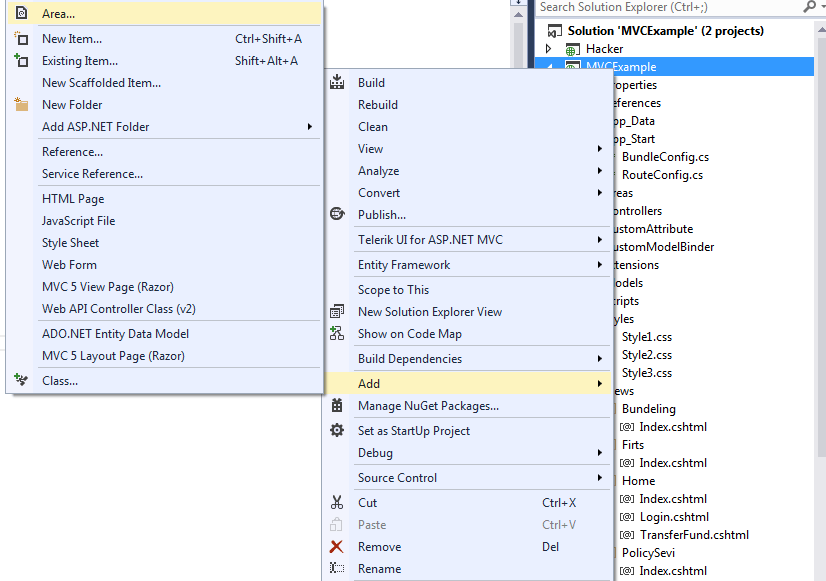
Task: Select the Home folder
Action: (x=638, y=481)
